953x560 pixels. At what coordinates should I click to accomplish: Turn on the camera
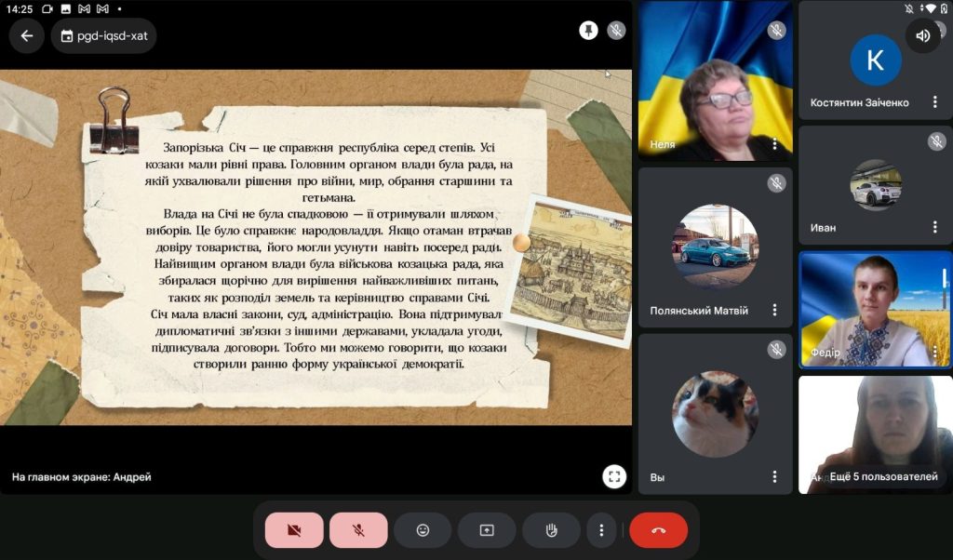[x=294, y=530]
